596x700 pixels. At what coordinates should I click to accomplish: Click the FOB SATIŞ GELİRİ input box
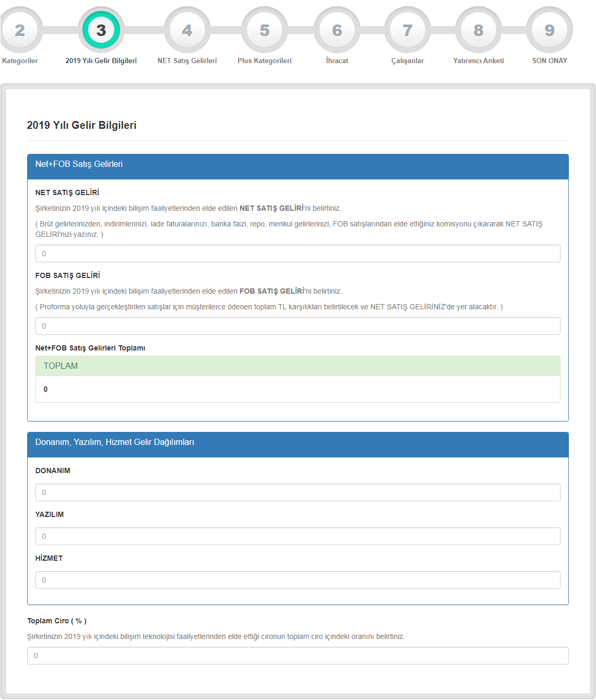click(x=297, y=326)
